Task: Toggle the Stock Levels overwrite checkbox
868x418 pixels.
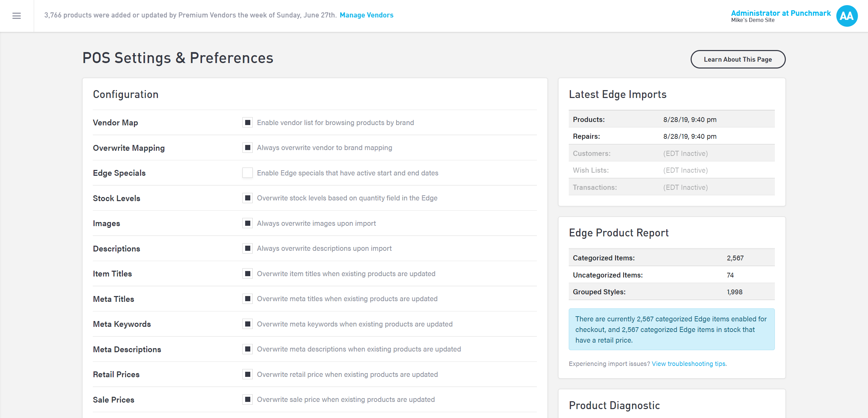Action: tap(248, 198)
